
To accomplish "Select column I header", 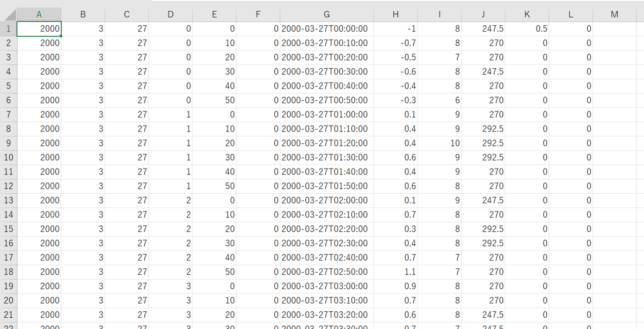I will coord(440,14).
